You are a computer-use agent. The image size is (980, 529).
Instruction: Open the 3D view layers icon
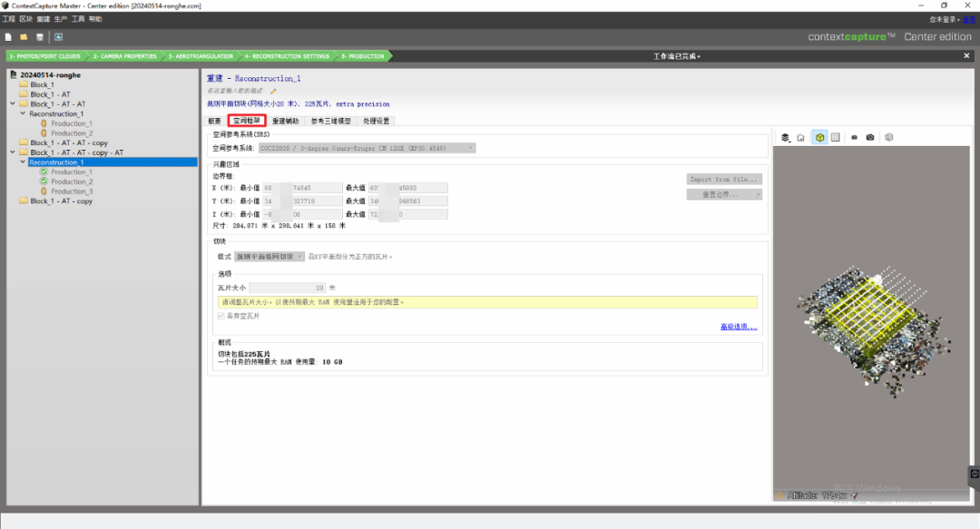pyautogui.click(x=786, y=138)
